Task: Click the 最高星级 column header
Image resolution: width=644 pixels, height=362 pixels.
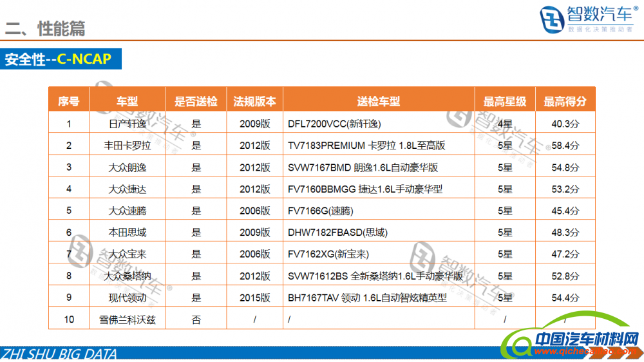Action: (x=504, y=101)
